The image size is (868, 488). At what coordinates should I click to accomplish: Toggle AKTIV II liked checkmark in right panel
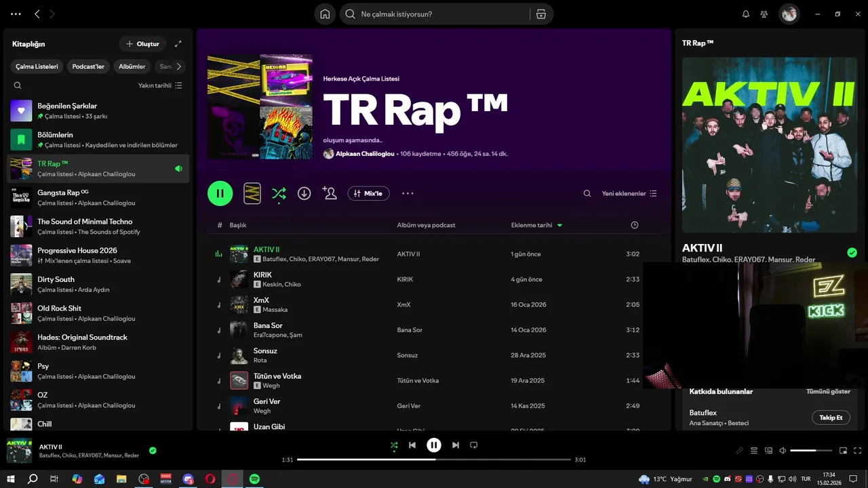coord(852,253)
